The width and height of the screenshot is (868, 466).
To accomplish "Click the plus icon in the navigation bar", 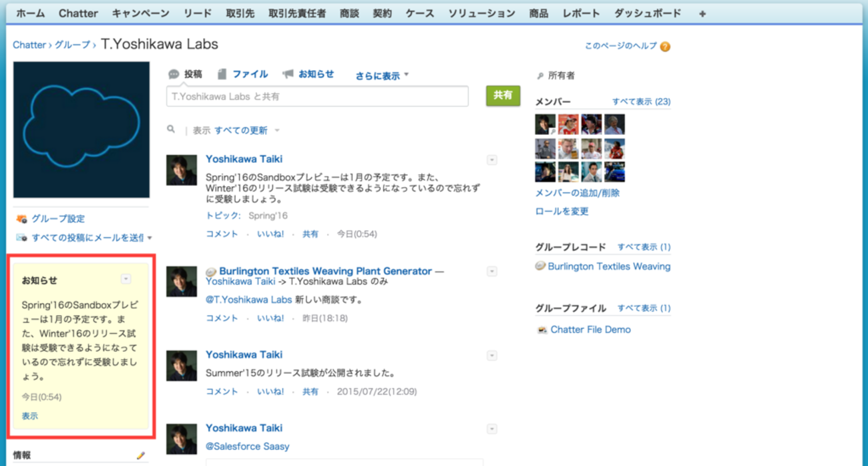I will click(702, 13).
